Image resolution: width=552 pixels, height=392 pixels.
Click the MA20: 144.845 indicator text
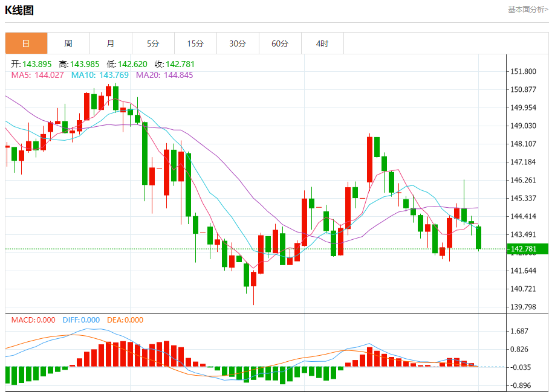(x=164, y=75)
